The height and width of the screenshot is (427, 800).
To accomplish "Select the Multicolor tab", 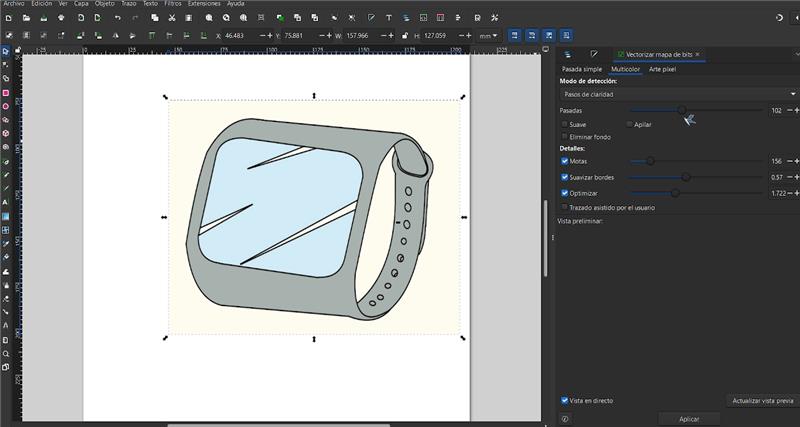I will 626,69.
